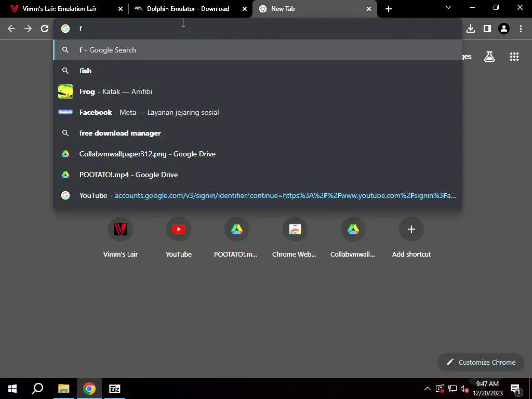Open the Chrome three-dot menu
Screen dimensions: 532x399
tap(521, 29)
